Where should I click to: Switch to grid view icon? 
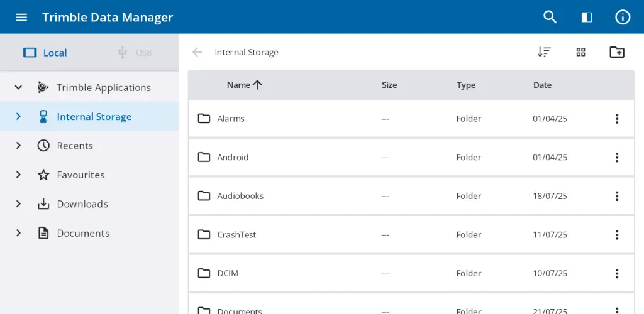click(580, 52)
